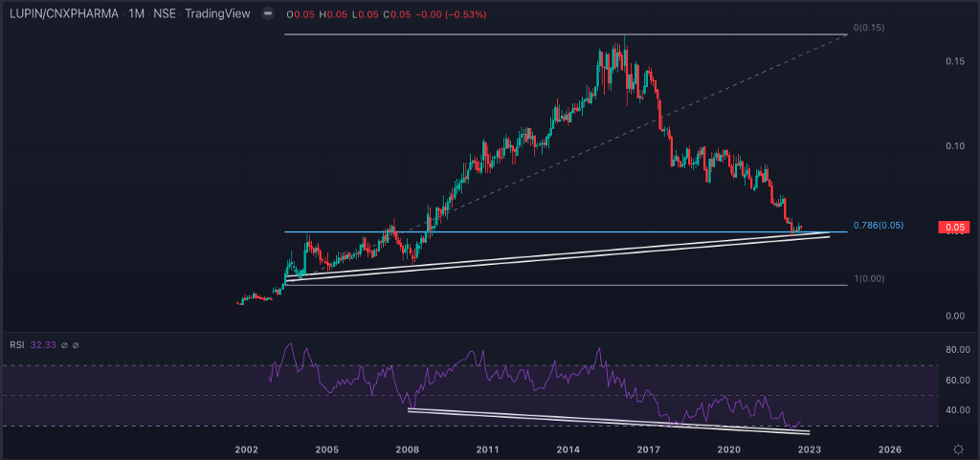Click the 2020 time axis label
The height and width of the screenshot is (460, 980).
(x=728, y=449)
